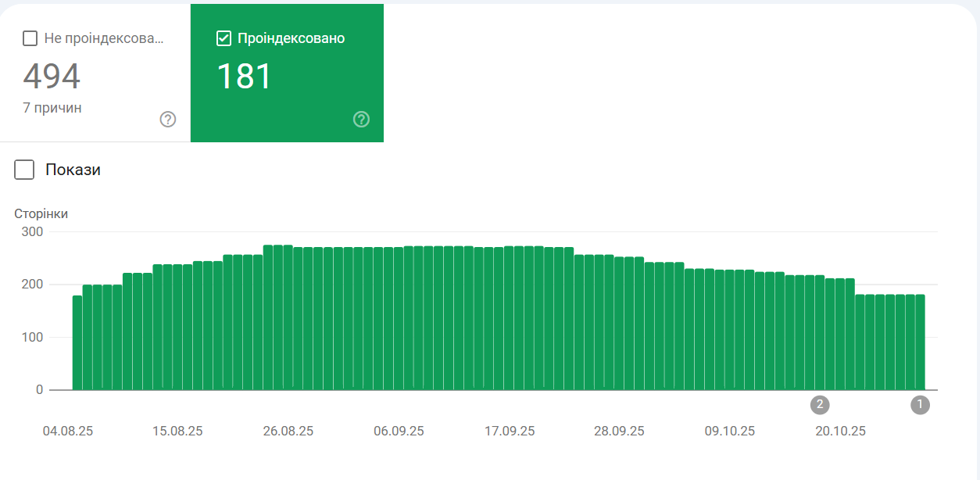Select the indexed count 181

coord(244,77)
